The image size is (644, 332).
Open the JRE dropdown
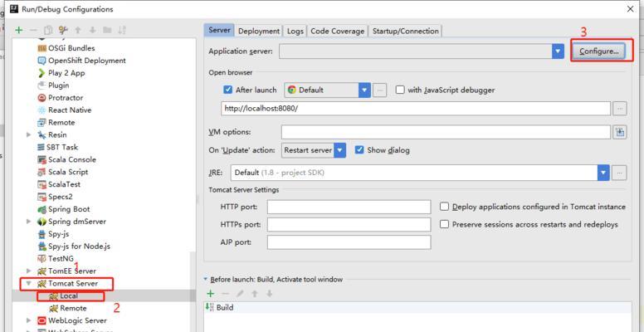click(x=603, y=173)
